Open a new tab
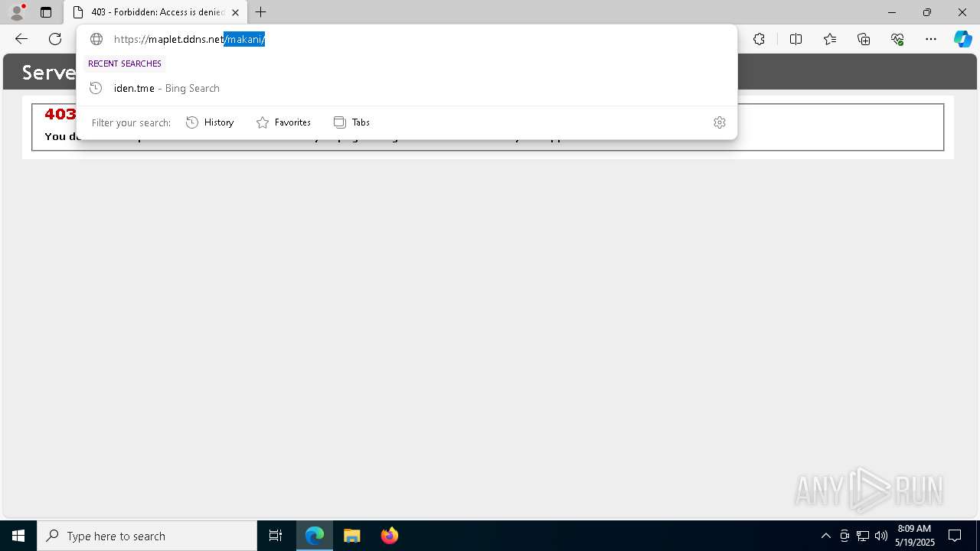Screen dimensions: 980x551 (x=261, y=12)
